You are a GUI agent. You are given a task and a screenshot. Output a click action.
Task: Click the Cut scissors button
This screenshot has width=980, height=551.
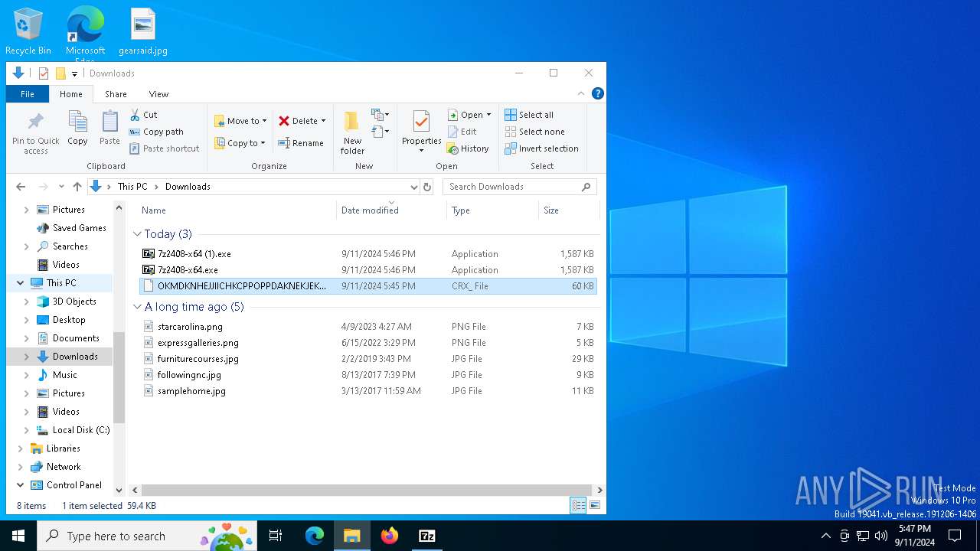click(x=143, y=115)
